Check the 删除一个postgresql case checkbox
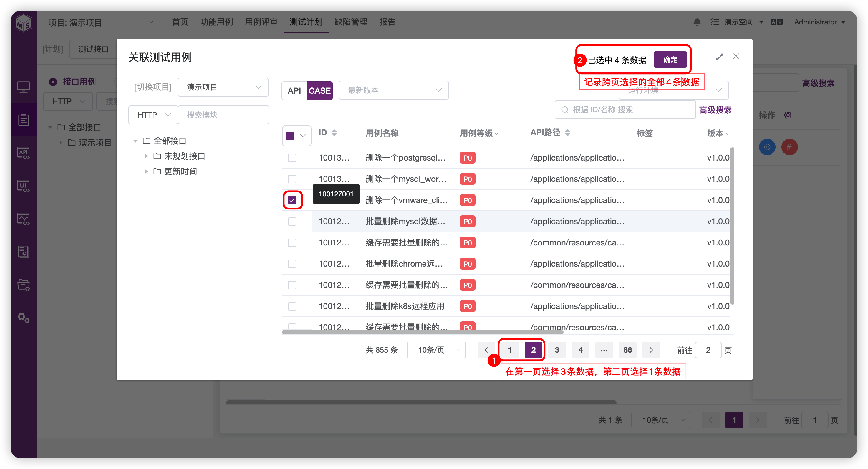The height and width of the screenshot is (469, 868). pos(292,158)
